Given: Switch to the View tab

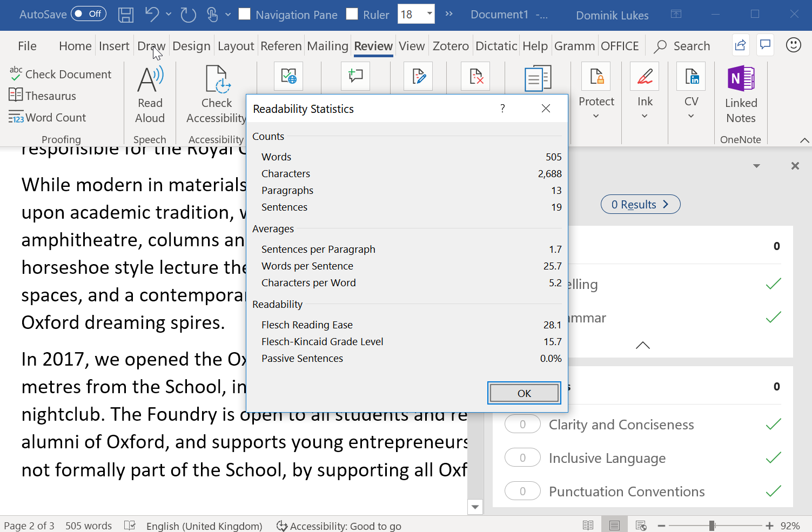Looking at the screenshot, I should 412,46.
